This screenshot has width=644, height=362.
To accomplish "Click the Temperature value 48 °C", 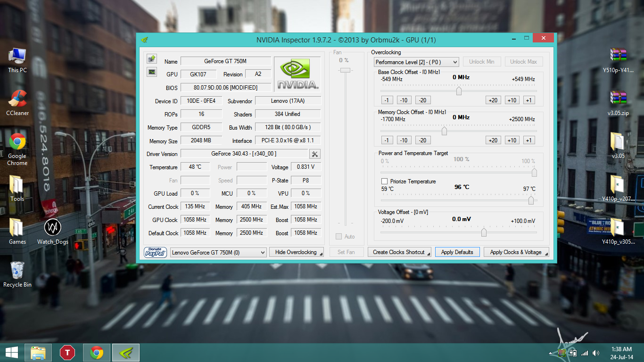I will click(x=195, y=167).
